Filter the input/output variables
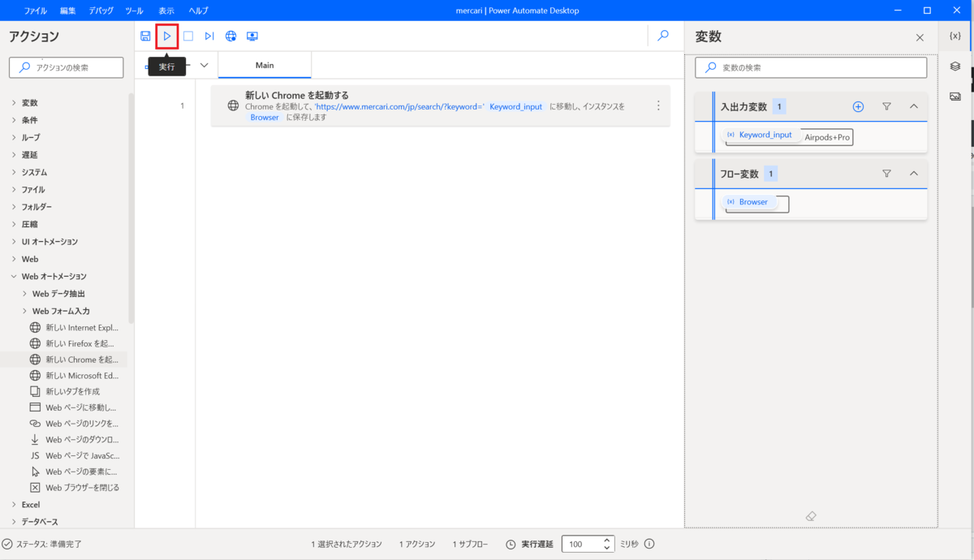Image resolution: width=974 pixels, height=560 pixels. click(x=886, y=106)
